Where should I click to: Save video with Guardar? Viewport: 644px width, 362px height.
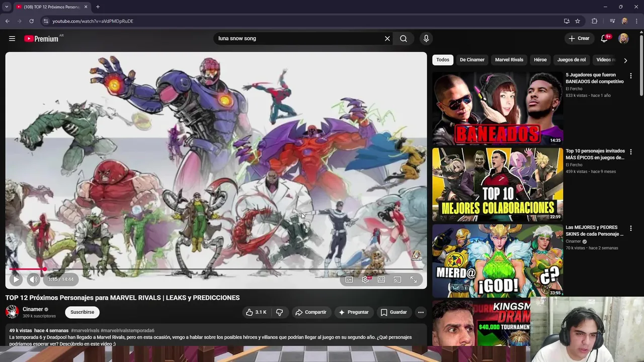(393, 312)
